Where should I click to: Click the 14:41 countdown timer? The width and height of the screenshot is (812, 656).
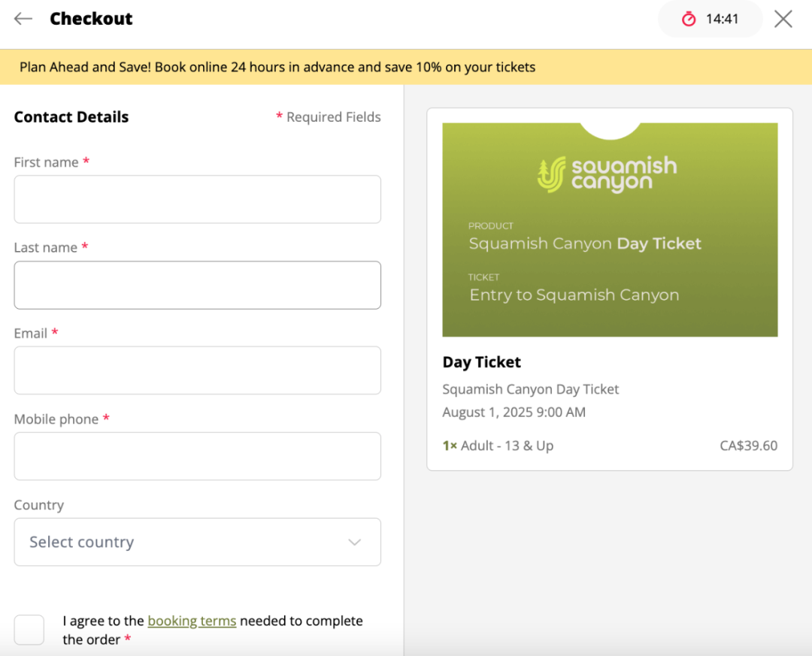coord(722,20)
